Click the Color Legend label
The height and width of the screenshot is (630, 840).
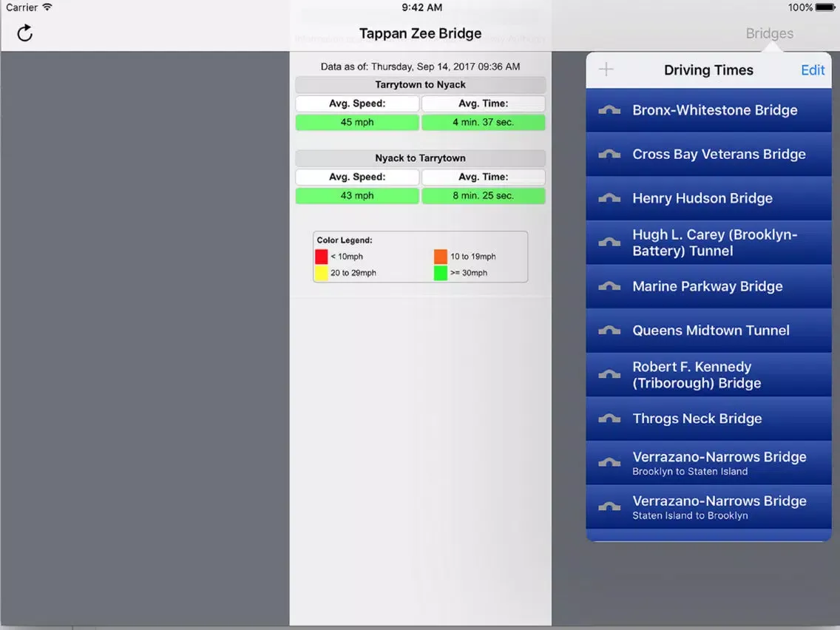coord(345,240)
